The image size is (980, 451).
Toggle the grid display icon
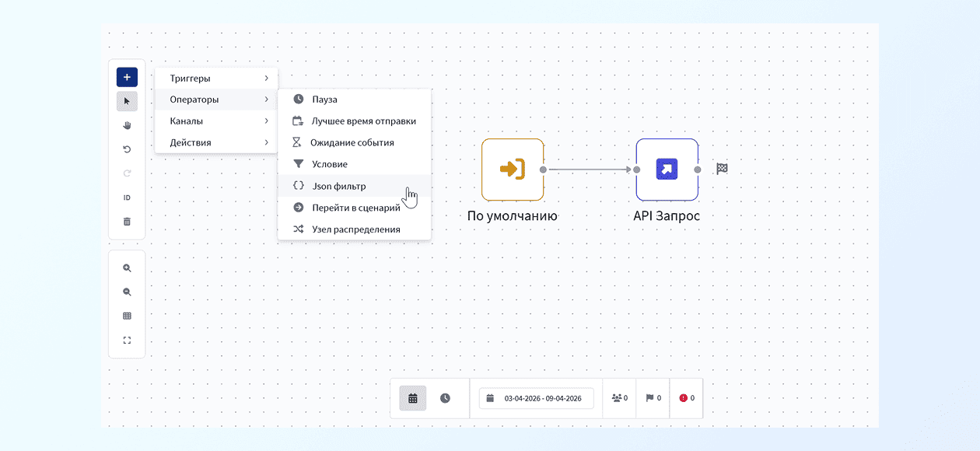(x=127, y=316)
